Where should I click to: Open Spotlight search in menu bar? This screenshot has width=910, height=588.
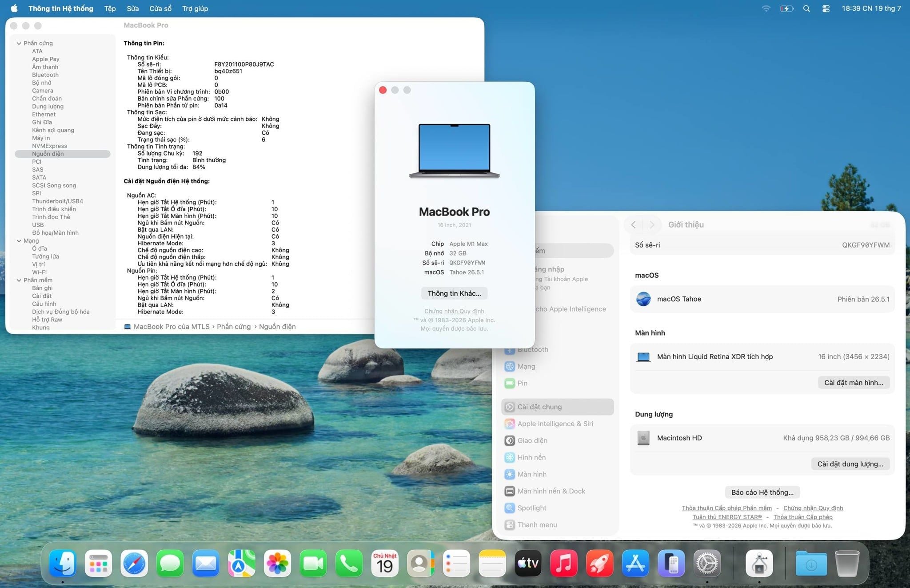coord(806,8)
